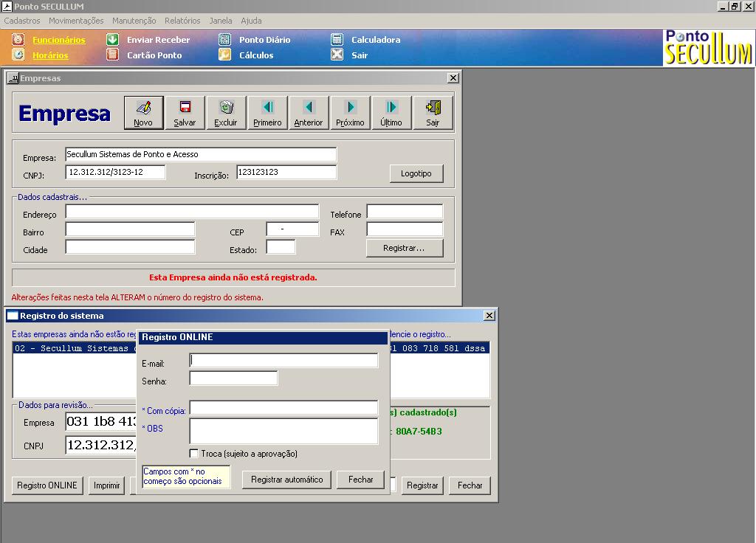Open the Cartão Ponto icon
Screen dimensions: 756x543
click(112, 55)
